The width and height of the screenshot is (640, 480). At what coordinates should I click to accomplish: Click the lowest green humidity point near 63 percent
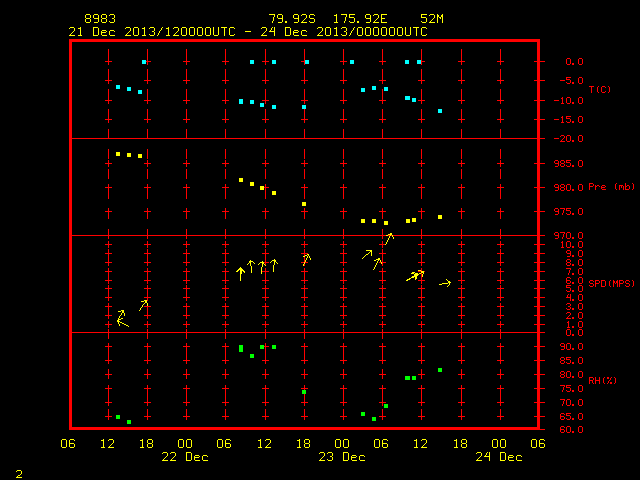tap(129, 422)
